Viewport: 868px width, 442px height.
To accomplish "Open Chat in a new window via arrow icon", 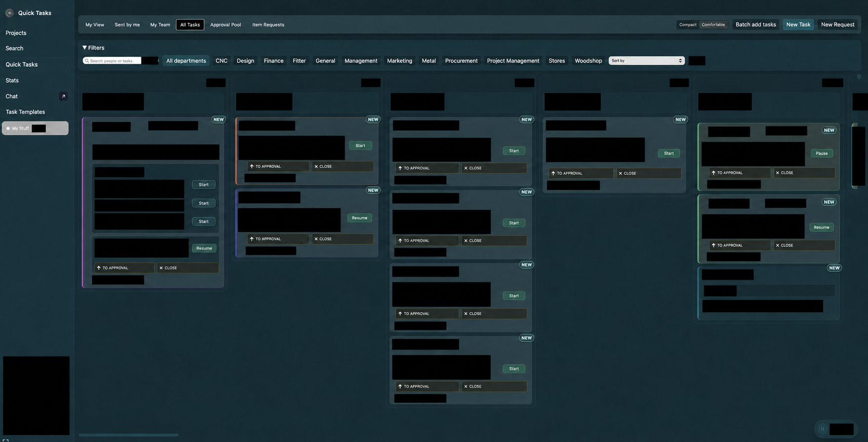I will point(63,96).
